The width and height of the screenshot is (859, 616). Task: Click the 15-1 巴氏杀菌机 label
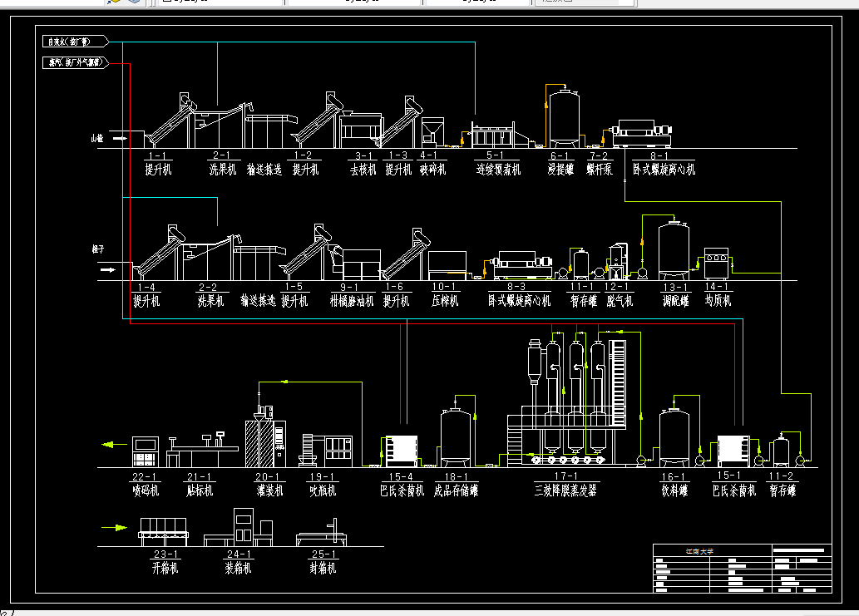(x=733, y=484)
